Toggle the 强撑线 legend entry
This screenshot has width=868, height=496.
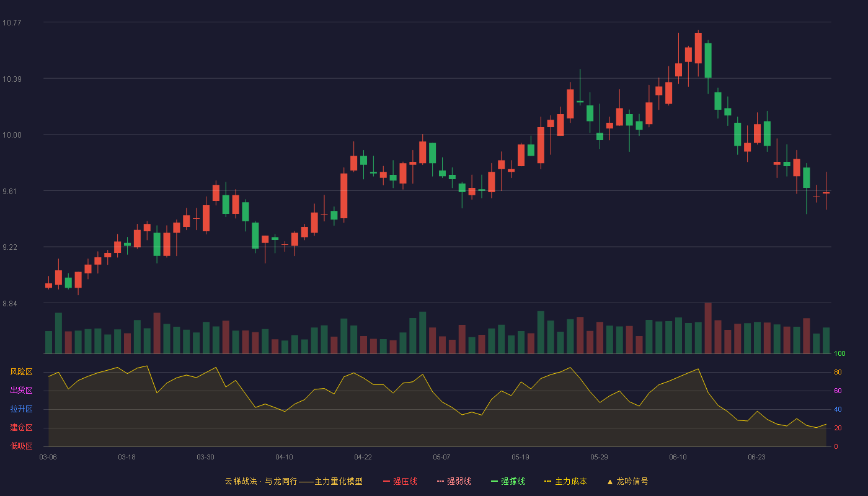tap(508, 481)
